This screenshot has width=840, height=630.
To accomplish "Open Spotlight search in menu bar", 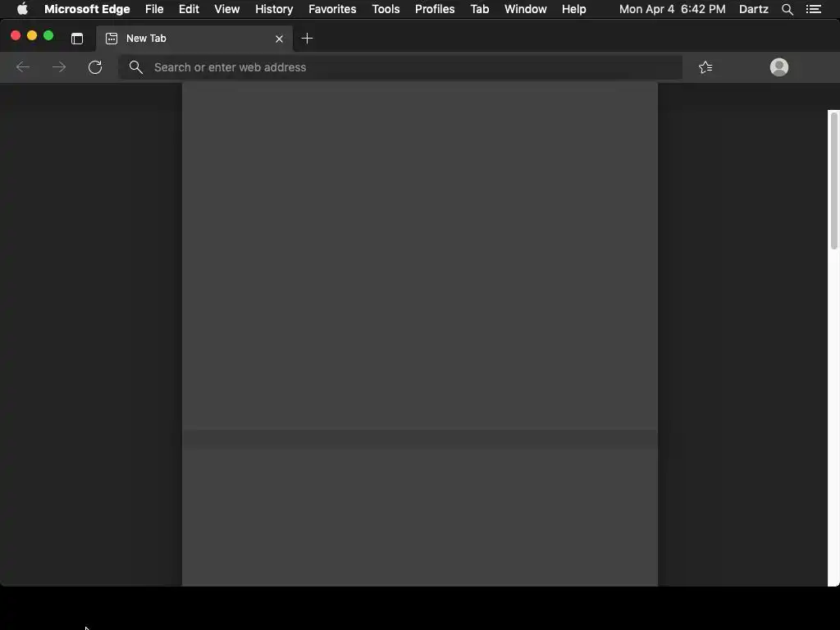I will coord(787,9).
